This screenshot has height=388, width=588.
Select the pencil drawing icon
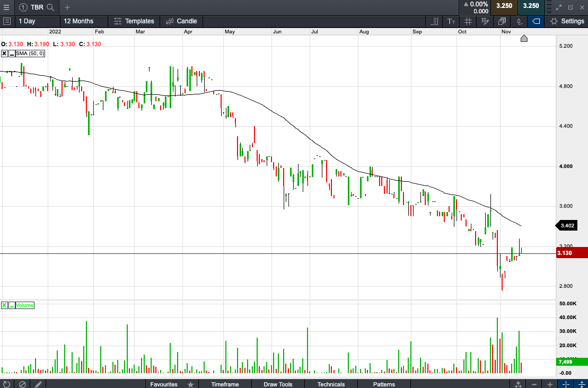(x=38, y=384)
